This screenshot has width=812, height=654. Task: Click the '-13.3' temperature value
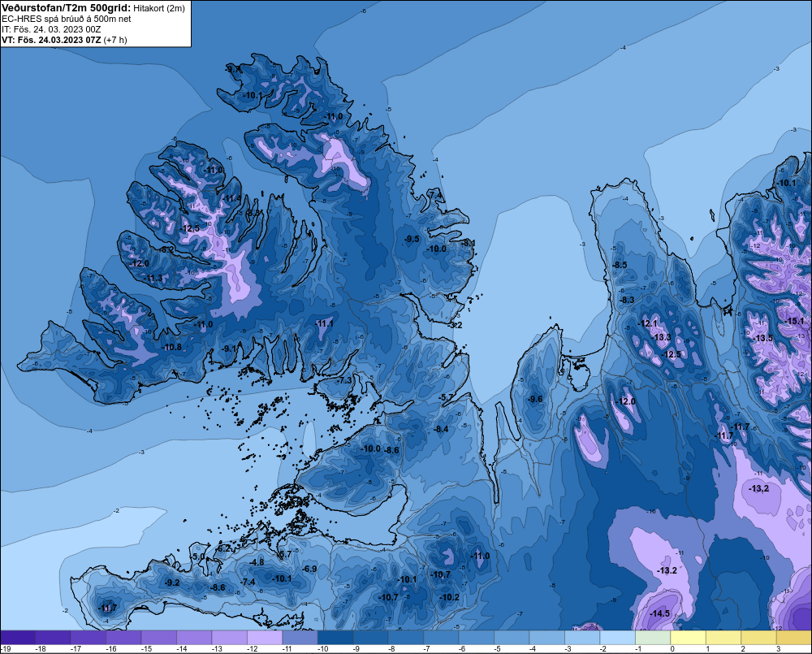tap(661, 337)
